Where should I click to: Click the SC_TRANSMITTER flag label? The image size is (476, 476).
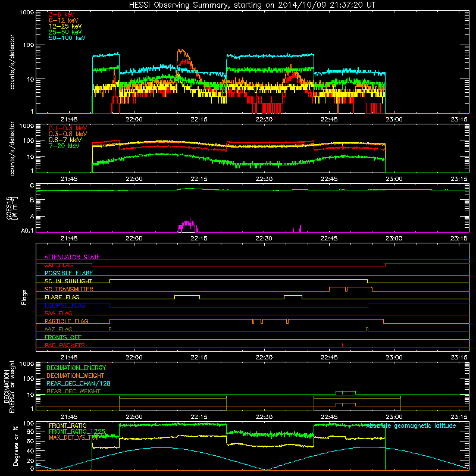[68, 289]
